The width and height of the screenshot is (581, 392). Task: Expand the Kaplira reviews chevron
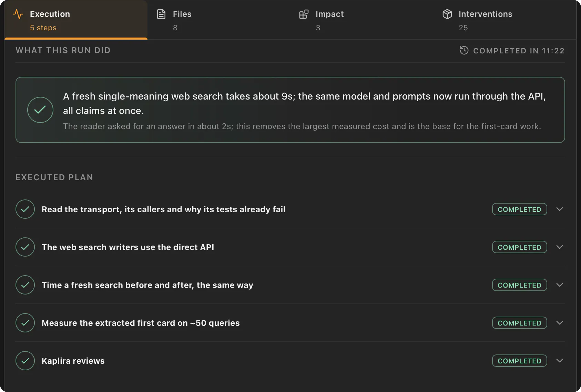(x=560, y=361)
